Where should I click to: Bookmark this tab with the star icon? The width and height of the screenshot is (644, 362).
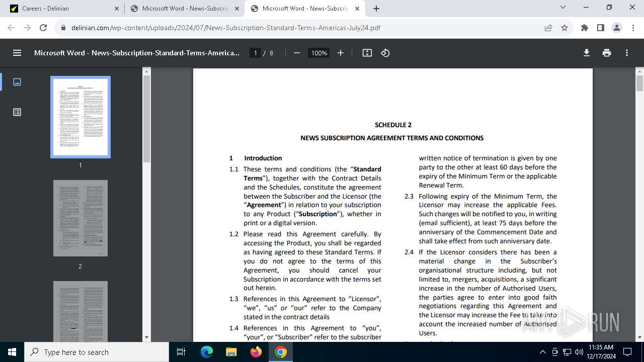pyautogui.click(x=565, y=28)
